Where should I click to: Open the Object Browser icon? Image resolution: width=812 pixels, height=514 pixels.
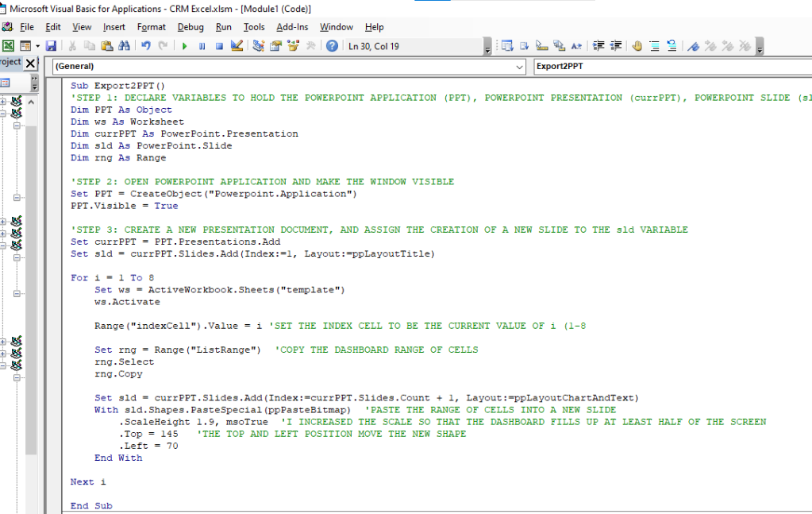point(293,46)
